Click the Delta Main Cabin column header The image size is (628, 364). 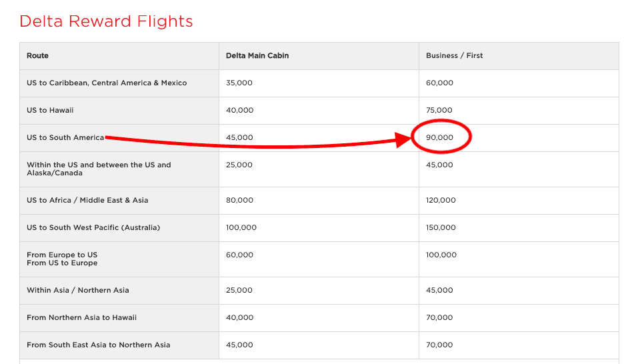tap(257, 55)
